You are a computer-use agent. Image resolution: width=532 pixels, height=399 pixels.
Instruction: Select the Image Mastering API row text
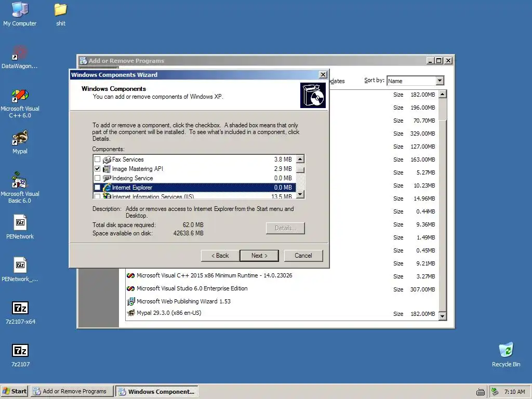coord(137,169)
